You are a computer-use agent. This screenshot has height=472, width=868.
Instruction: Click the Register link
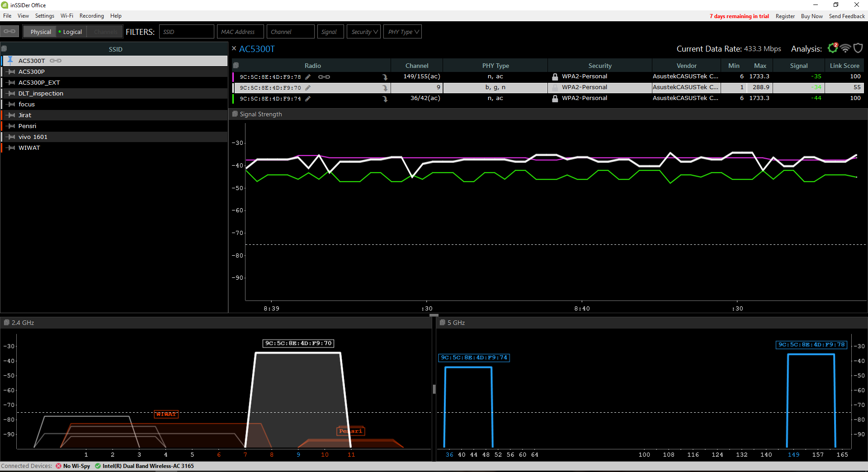(x=785, y=16)
